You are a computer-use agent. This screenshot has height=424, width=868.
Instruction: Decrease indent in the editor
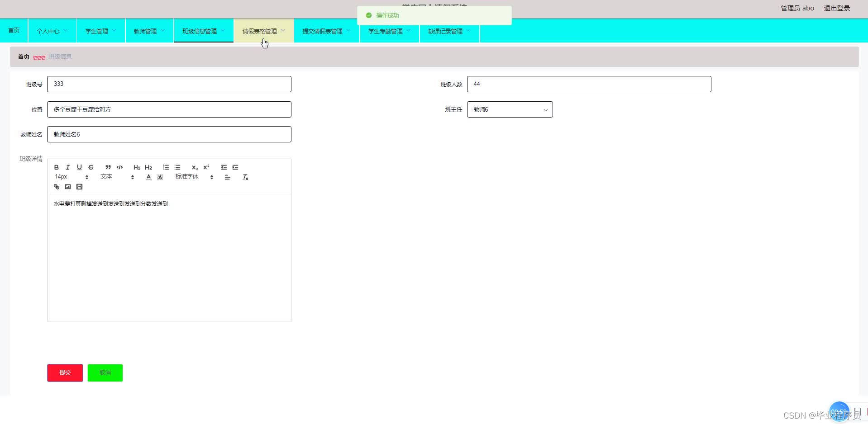coord(224,167)
